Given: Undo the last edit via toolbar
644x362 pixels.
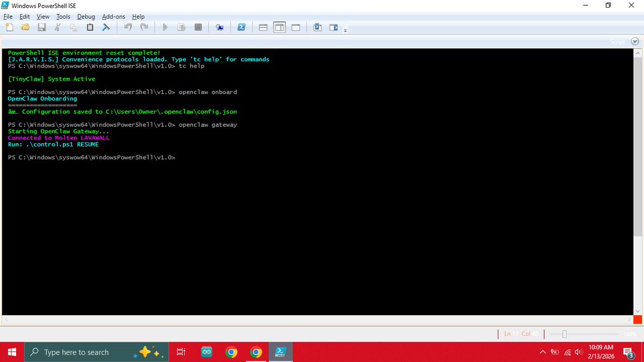Looking at the screenshot, I should 128,27.
